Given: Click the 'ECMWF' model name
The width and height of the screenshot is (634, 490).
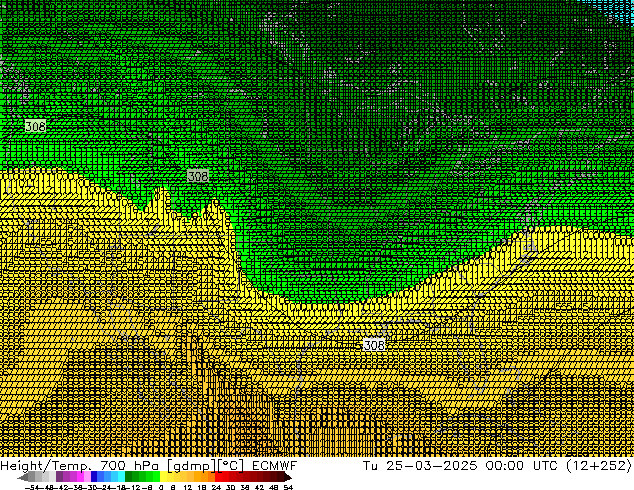Looking at the screenshot, I should 274,466.
